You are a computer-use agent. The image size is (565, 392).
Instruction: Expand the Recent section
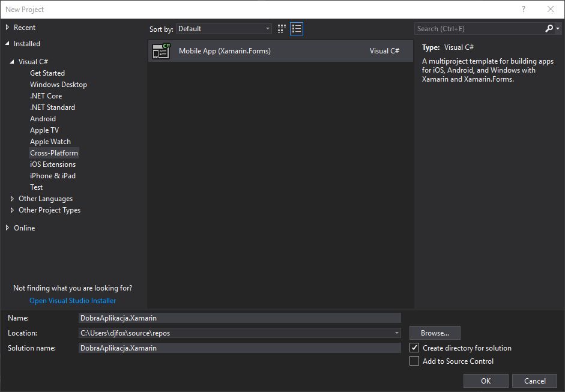8,28
